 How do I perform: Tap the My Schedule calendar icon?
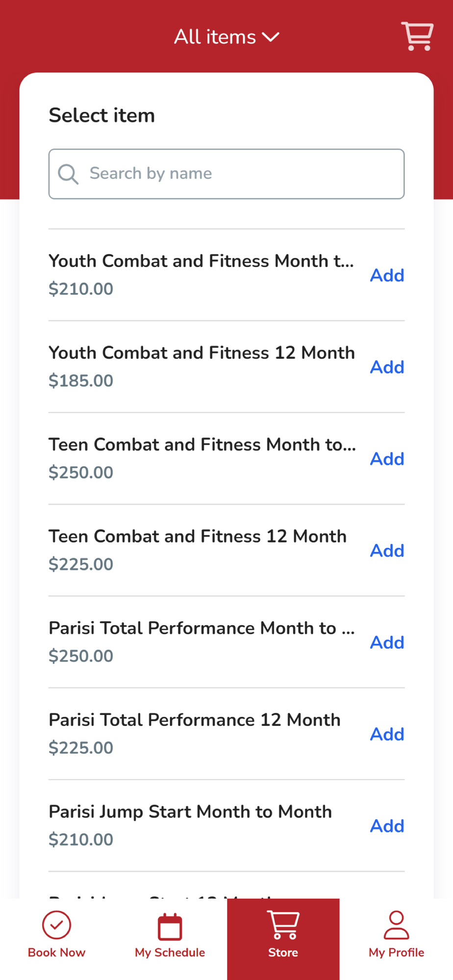point(170,927)
